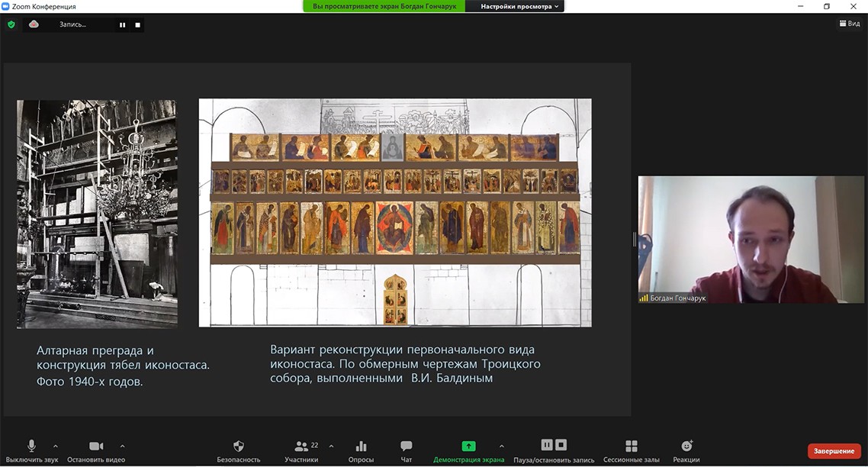
Task: Open the Чат panel
Action: pyautogui.click(x=407, y=451)
